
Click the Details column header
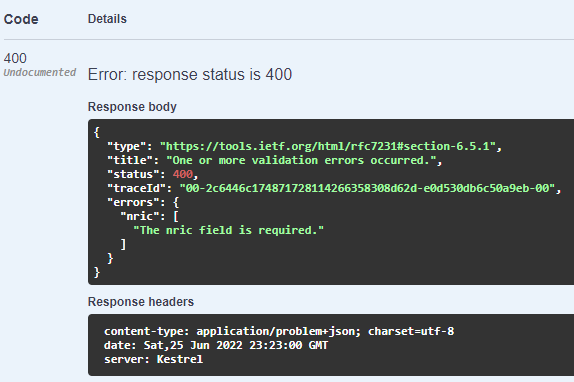[107, 19]
